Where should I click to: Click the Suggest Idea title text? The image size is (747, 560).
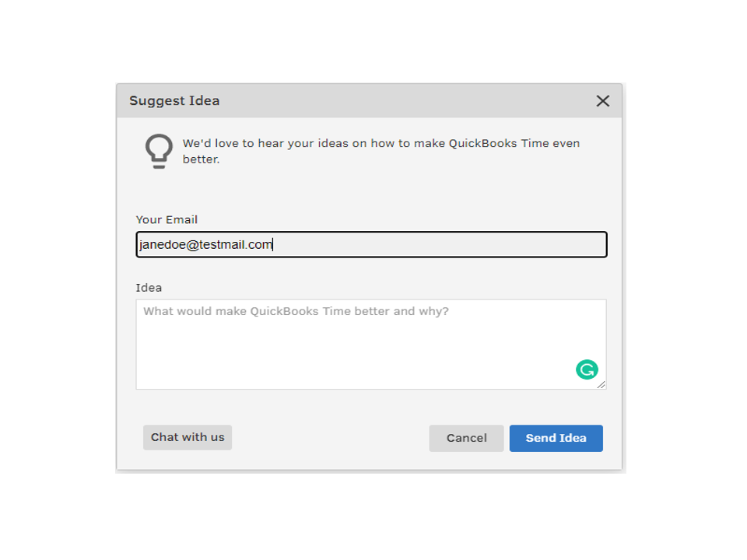pos(174,101)
